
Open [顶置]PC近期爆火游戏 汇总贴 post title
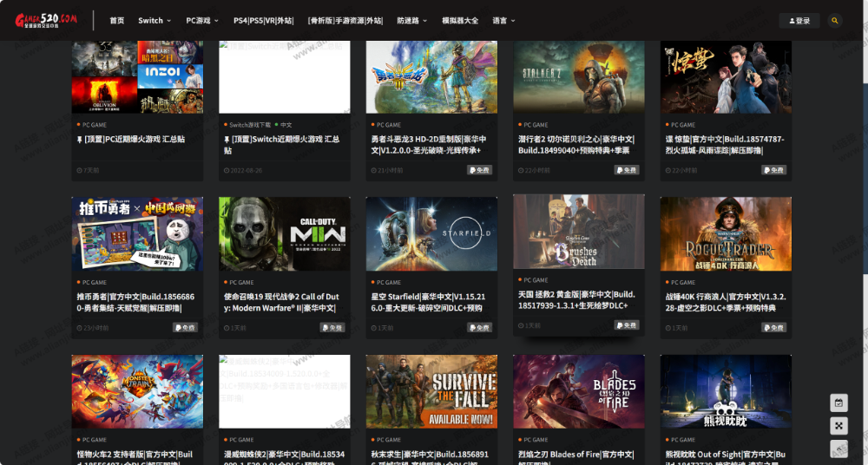coord(131,140)
